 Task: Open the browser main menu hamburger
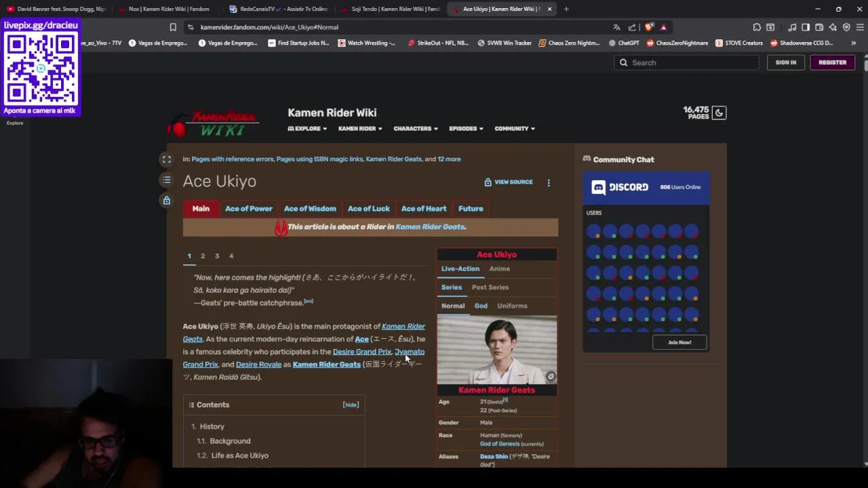860,27
